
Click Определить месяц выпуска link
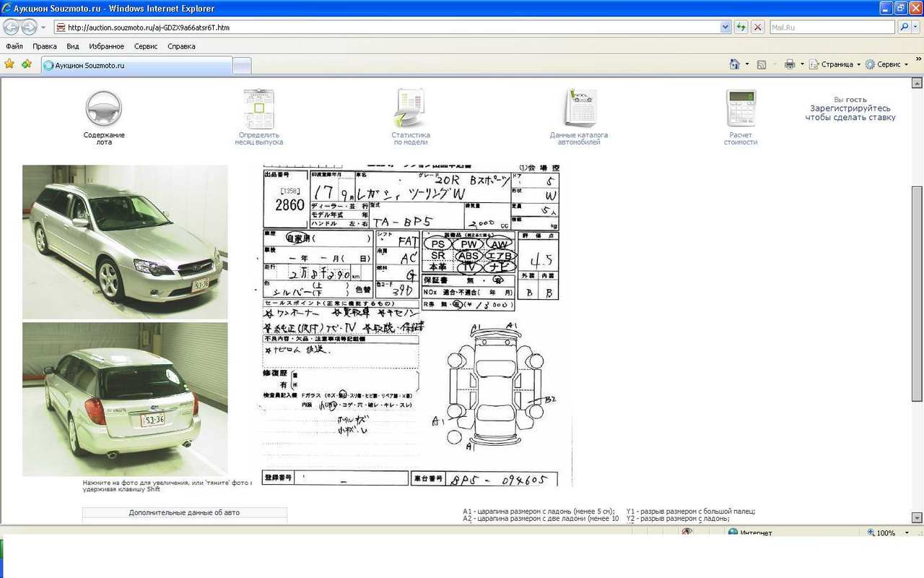point(258,139)
